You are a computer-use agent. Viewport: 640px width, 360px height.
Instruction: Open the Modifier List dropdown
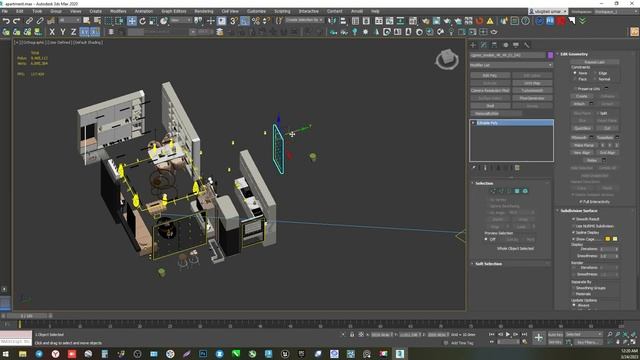tap(511, 65)
